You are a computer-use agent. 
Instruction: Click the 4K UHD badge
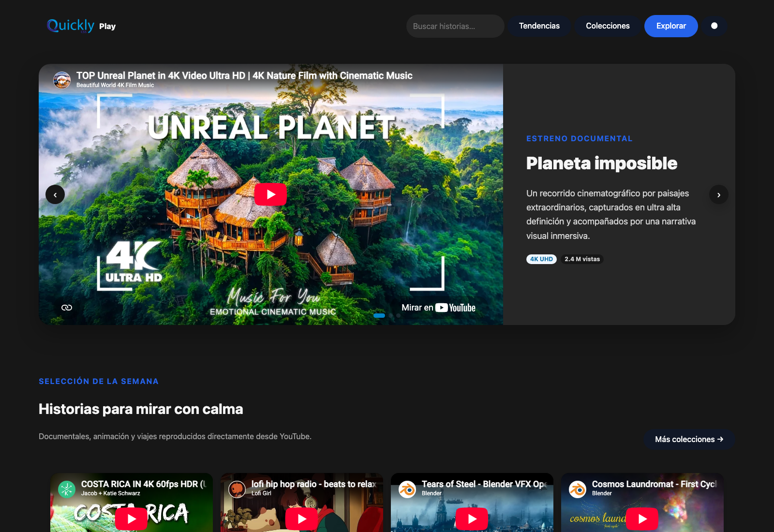(x=541, y=259)
